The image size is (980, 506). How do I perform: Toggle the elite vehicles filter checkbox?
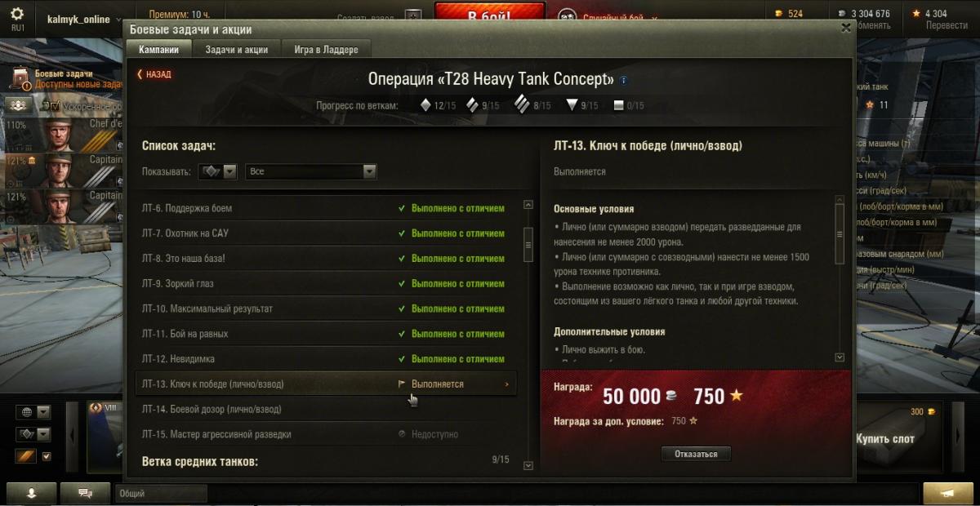click(x=46, y=456)
